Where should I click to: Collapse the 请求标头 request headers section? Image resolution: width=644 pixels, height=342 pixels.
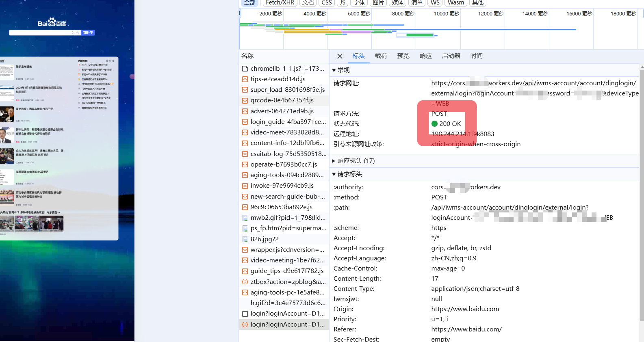(334, 174)
